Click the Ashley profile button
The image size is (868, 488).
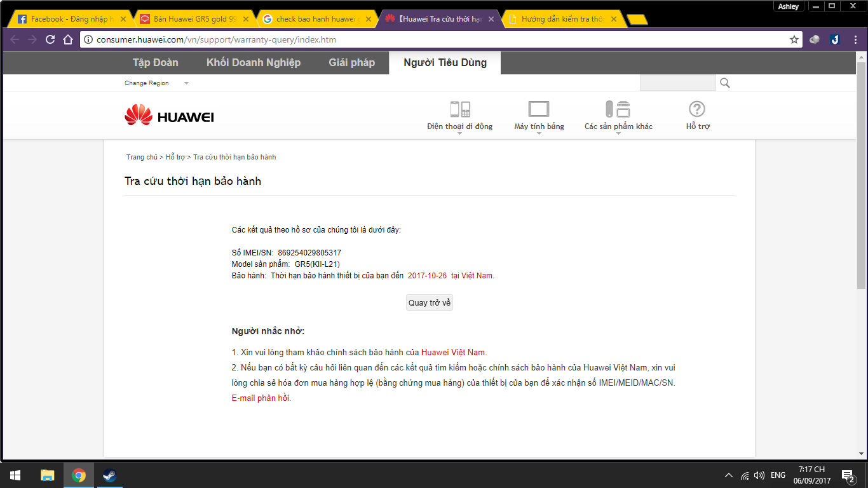click(x=789, y=6)
